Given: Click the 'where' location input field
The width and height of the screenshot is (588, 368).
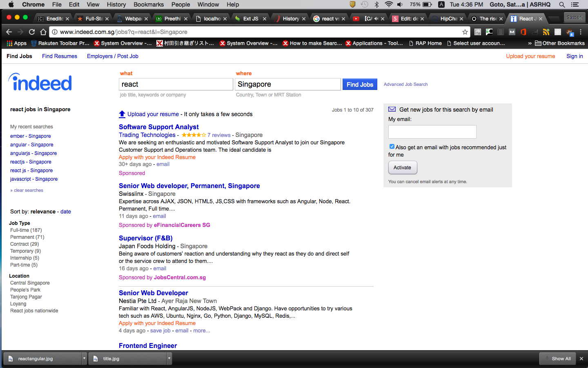Looking at the screenshot, I should [288, 84].
